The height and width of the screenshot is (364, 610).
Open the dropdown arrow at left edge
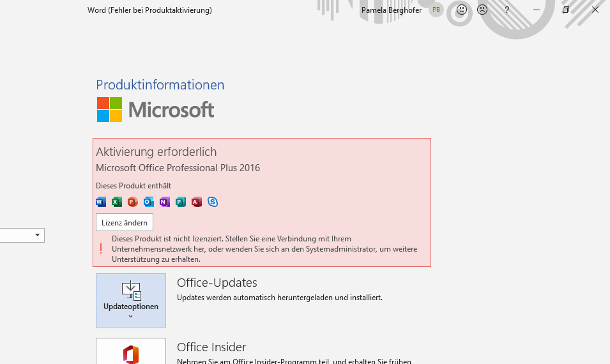pos(37,235)
